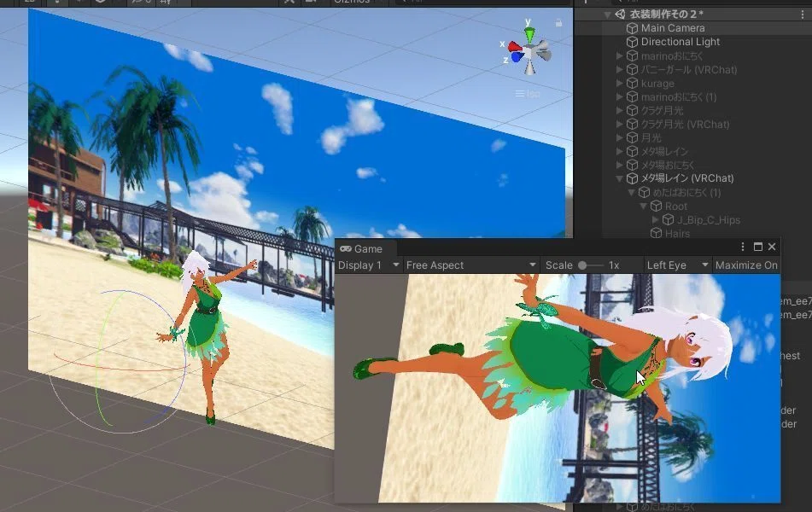Click the Maximize On Play button

tap(746, 265)
